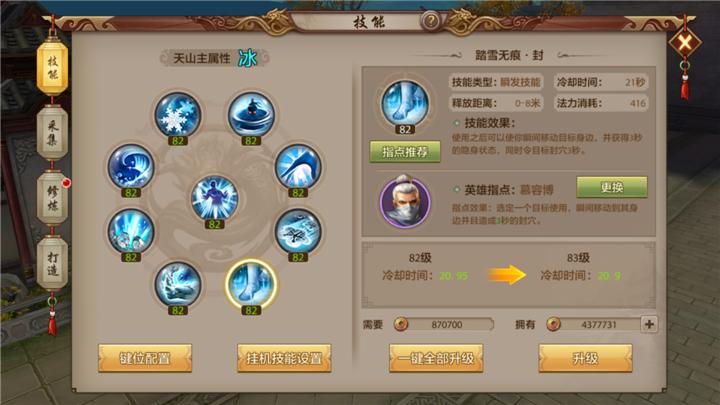Open 挂机技能设置 settings
The image size is (720, 405).
[284, 358]
